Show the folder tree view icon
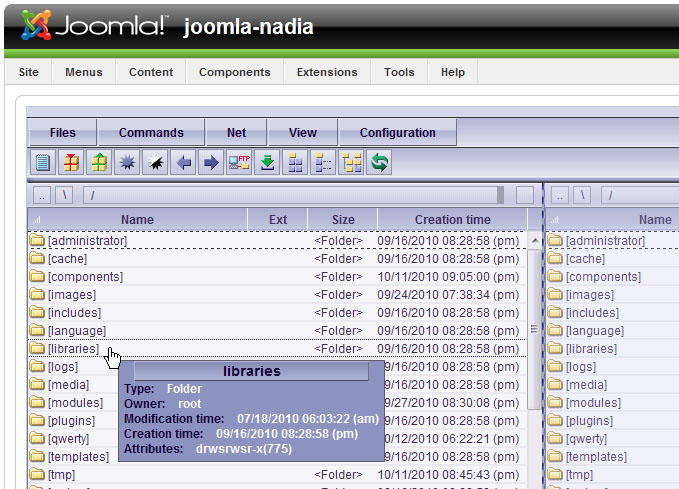This screenshot has height=489, width=679. click(351, 163)
